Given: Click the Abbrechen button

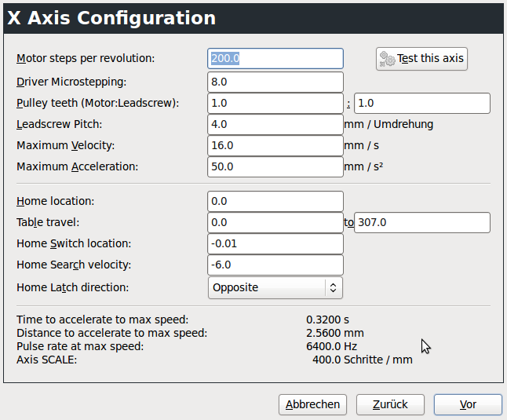Looking at the screenshot, I should [312, 404].
